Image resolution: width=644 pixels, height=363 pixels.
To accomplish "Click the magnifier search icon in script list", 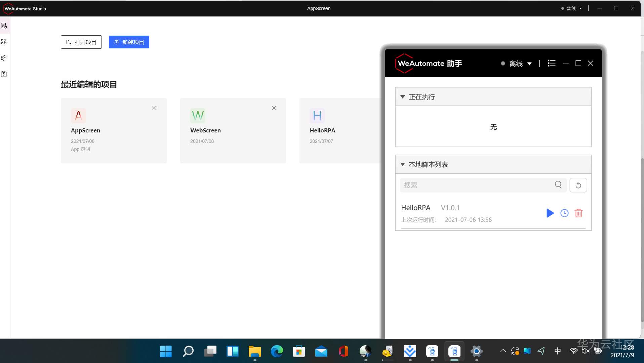I will (x=558, y=185).
